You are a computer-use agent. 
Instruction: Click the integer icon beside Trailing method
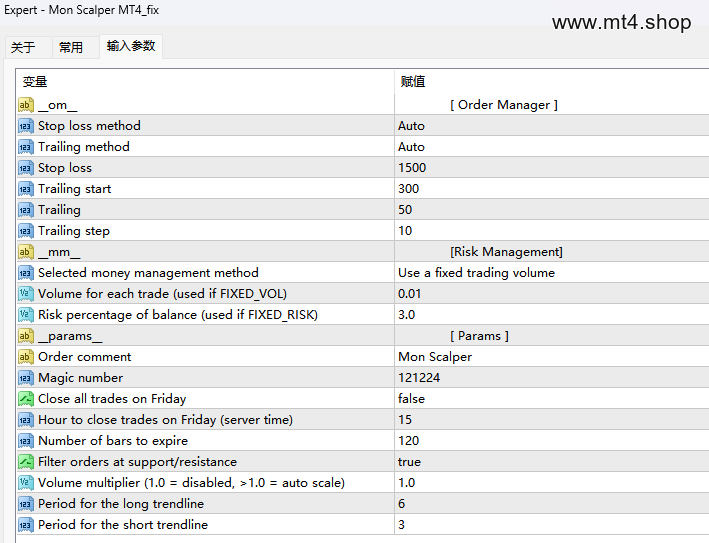pos(26,147)
